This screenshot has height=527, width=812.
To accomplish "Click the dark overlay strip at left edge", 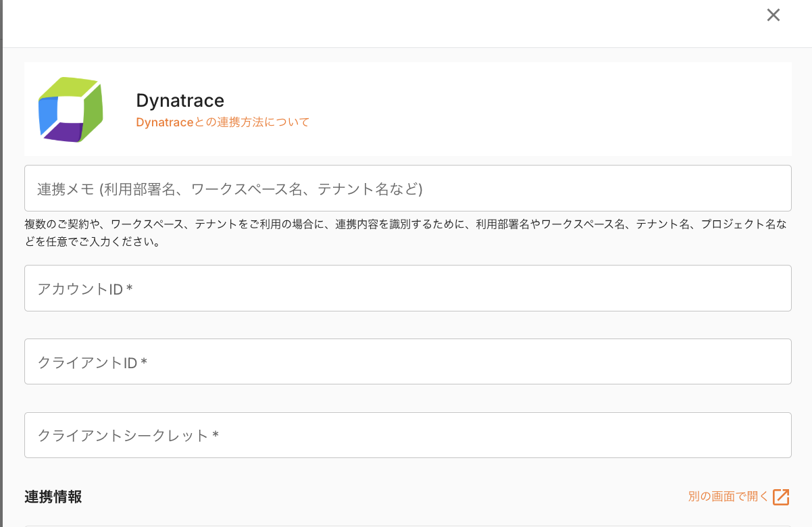I will (x=1, y=270).
